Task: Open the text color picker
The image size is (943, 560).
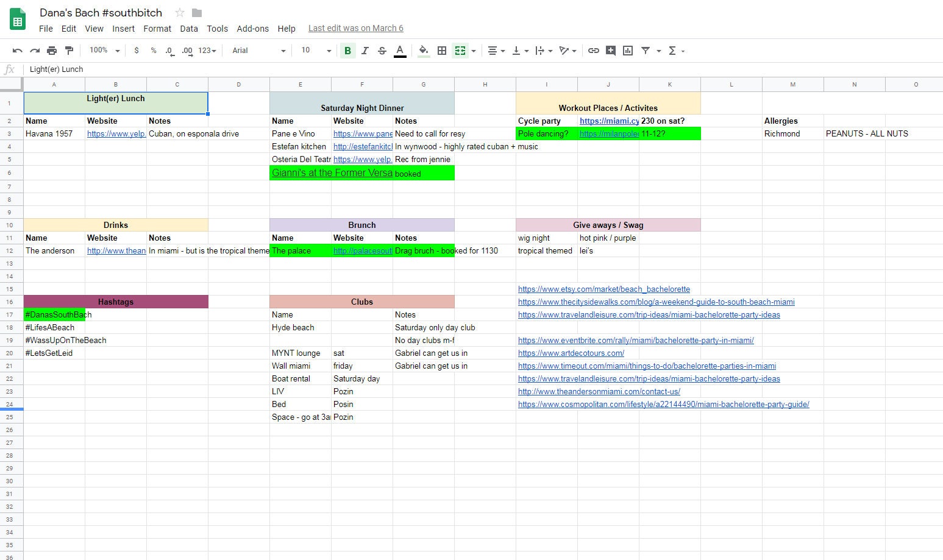Action: [x=400, y=51]
